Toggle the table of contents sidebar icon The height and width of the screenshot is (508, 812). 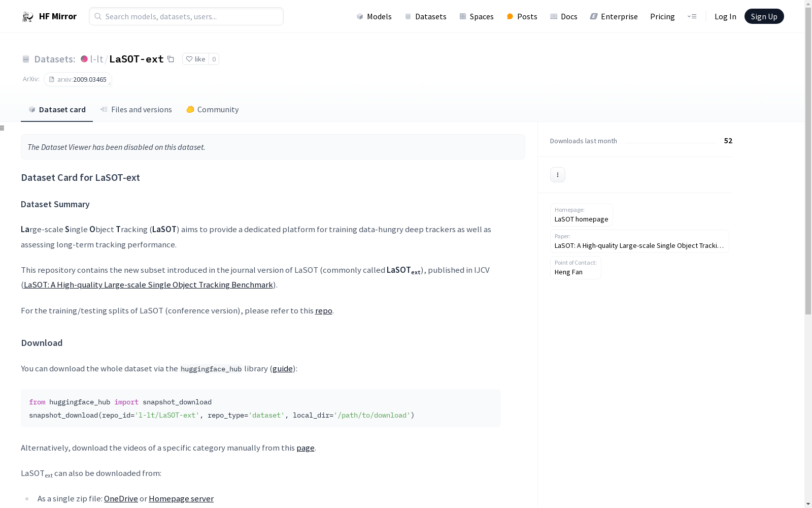pyautogui.click(x=3, y=128)
